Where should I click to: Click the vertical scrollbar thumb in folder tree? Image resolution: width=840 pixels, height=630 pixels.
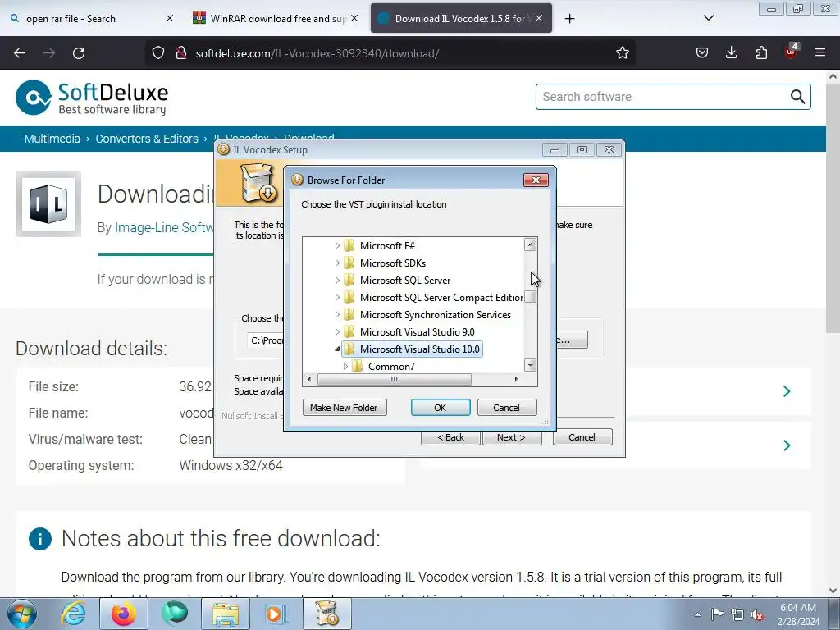(x=531, y=297)
